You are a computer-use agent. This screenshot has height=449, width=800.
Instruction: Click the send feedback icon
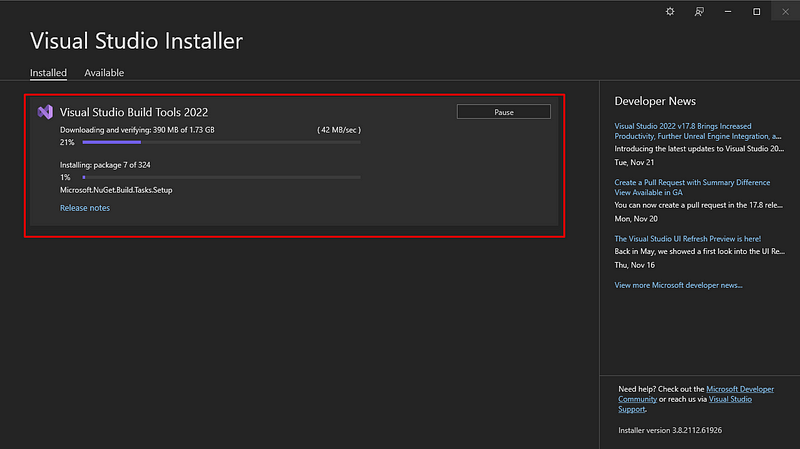coord(699,11)
